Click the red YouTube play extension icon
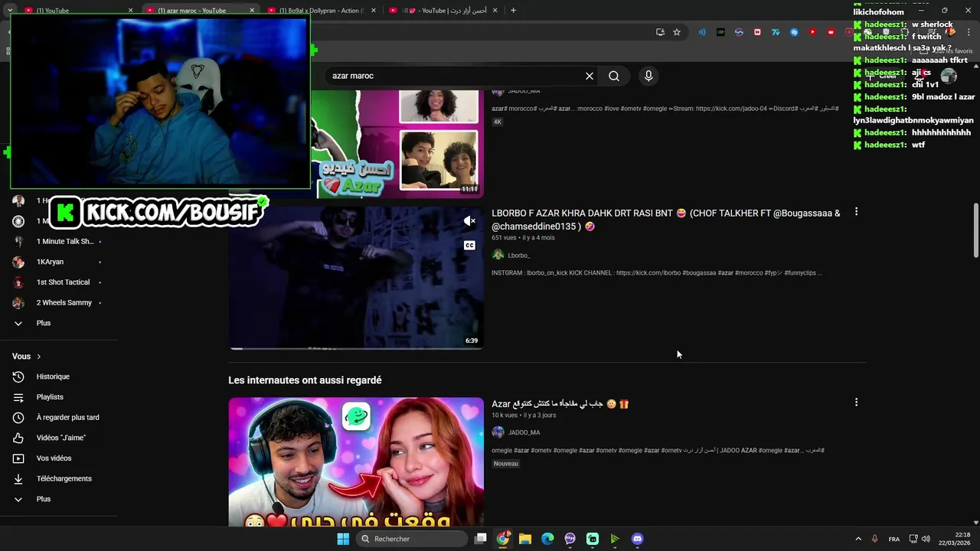This screenshot has height=551, width=980. coord(812,32)
